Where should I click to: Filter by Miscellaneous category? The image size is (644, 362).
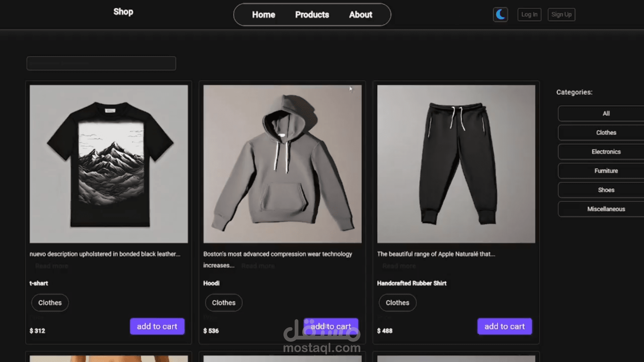tap(606, 209)
